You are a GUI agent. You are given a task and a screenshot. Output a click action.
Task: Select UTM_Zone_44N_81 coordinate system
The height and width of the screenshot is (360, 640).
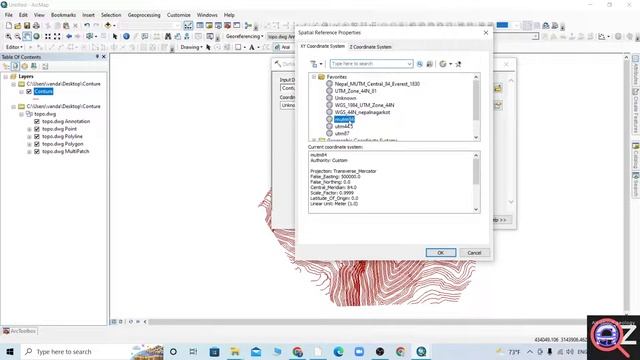[355, 91]
